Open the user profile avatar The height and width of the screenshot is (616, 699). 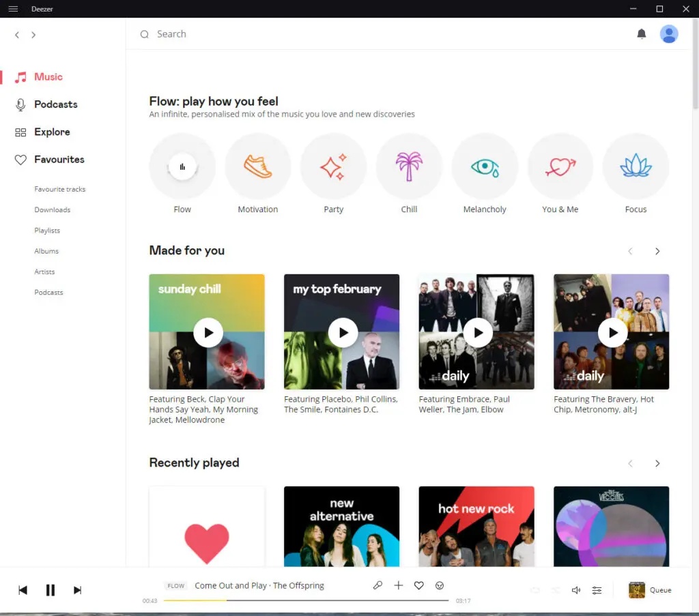click(669, 34)
